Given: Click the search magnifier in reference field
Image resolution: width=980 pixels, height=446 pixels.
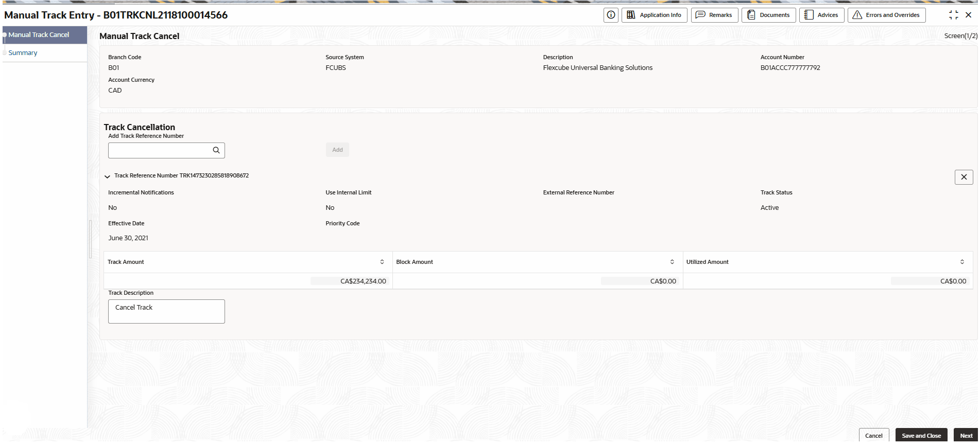Looking at the screenshot, I should coord(216,150).
